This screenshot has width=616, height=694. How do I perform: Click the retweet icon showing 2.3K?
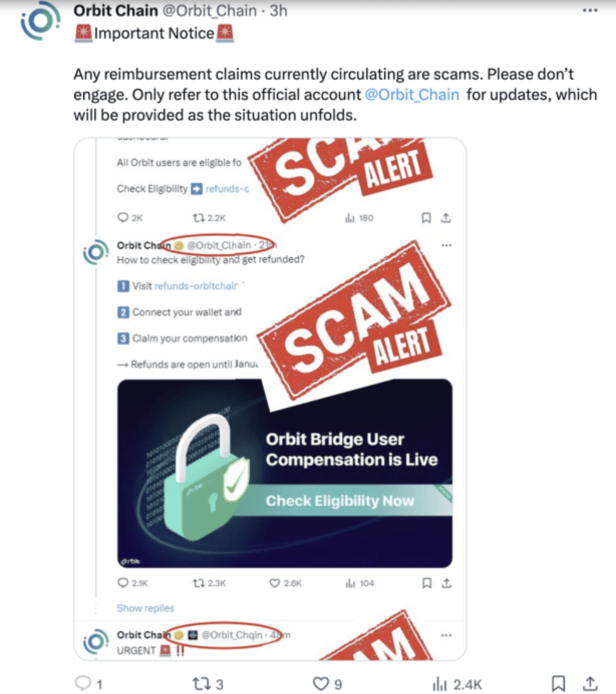[x=199, y=583]
